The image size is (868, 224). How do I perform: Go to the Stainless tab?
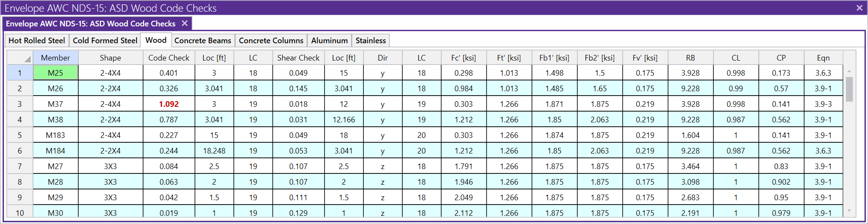point(370,41)
